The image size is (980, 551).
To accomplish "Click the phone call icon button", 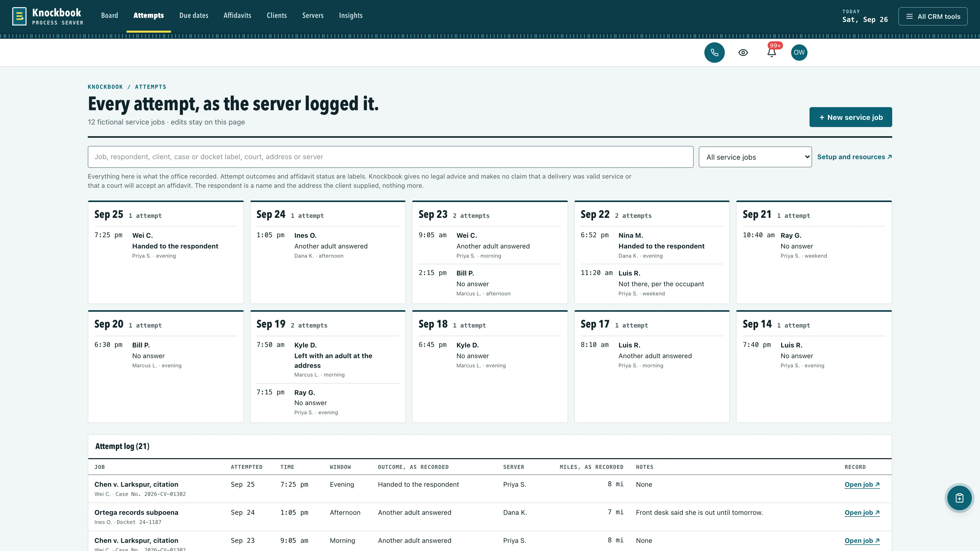I will coord(714,53).
